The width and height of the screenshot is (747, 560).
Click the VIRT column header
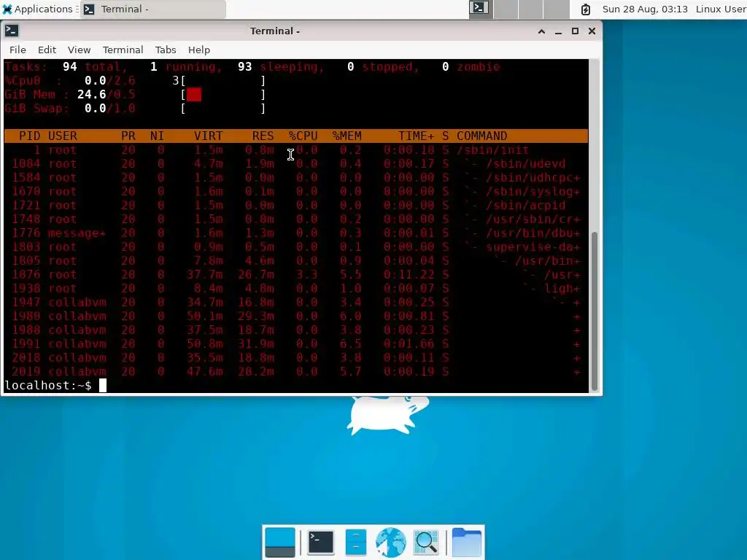tap(208, 136)
